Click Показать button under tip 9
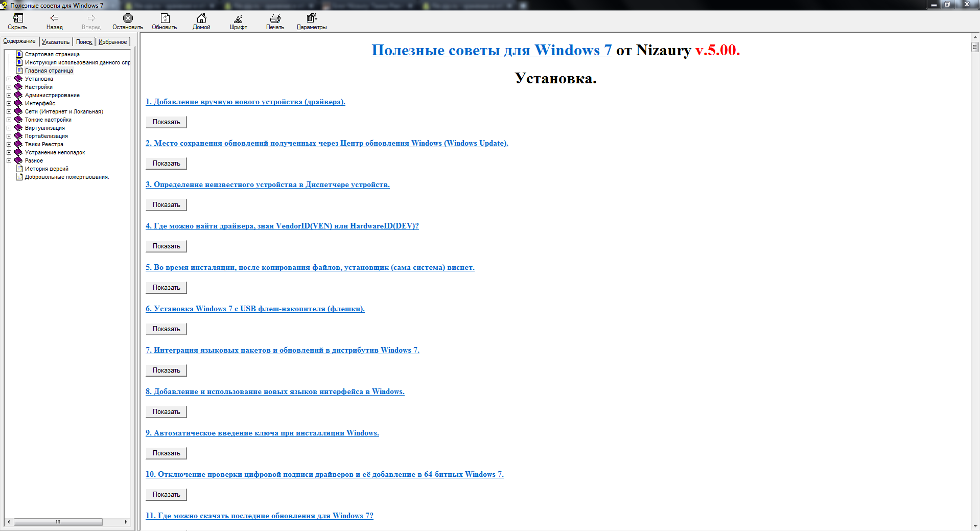Screen dimensions: 980x531 click(167, 453)
